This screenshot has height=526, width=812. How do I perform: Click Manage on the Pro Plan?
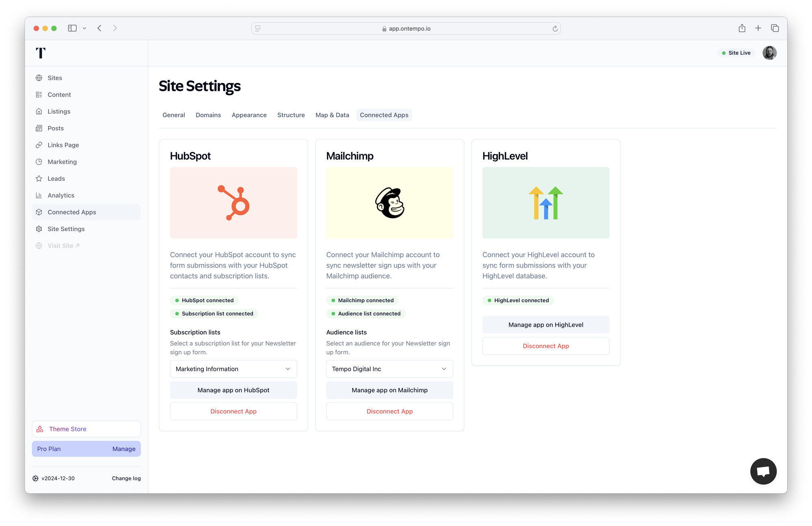coord(124,449)
